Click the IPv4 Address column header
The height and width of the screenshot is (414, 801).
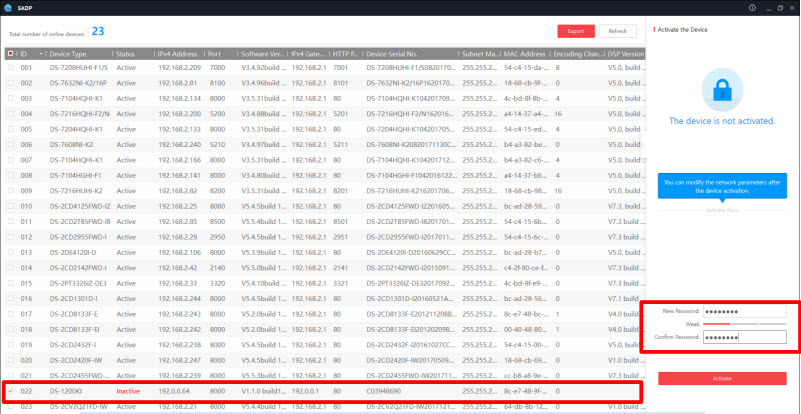click(177, 53)
